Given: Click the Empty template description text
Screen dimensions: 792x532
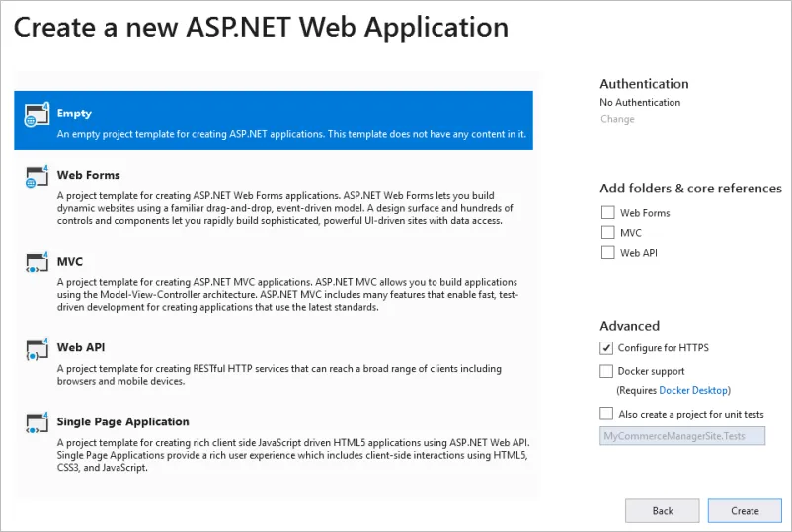Looking at the screenshot, I should click(291, 134).
